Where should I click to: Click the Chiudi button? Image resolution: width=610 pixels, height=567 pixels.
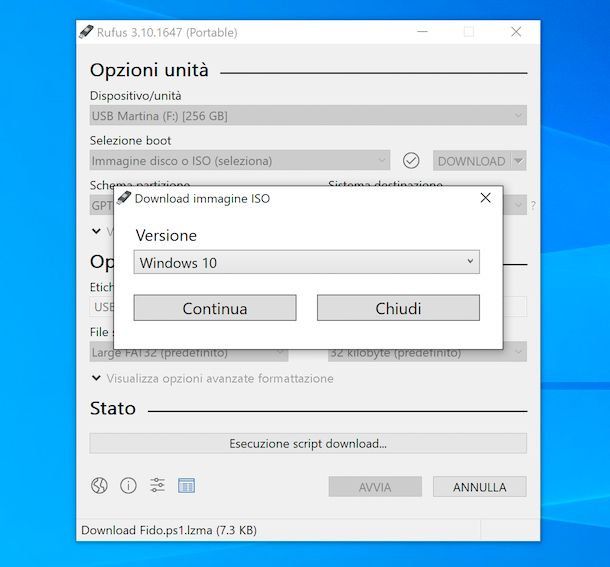coord(398,308)
